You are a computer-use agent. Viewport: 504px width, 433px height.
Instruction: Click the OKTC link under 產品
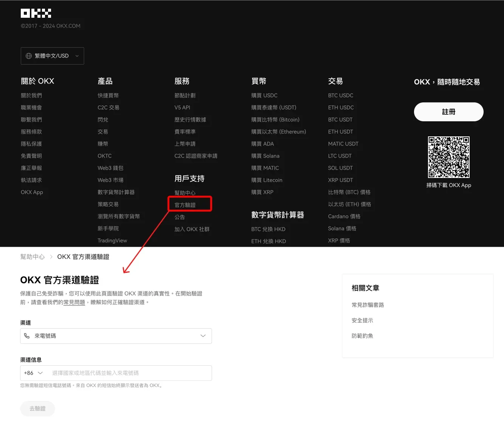click(x=104, y=156)
